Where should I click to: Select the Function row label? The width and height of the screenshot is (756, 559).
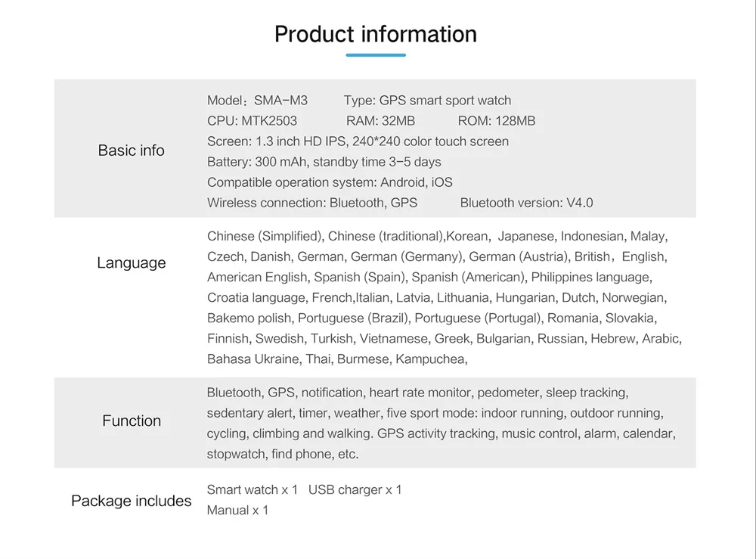(132, 421)
